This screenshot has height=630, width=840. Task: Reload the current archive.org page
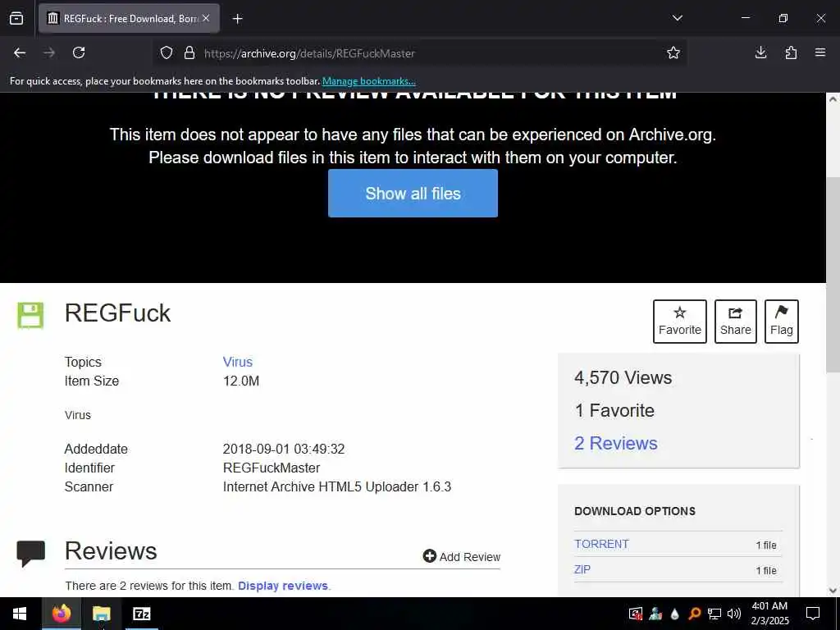point(79,52)
